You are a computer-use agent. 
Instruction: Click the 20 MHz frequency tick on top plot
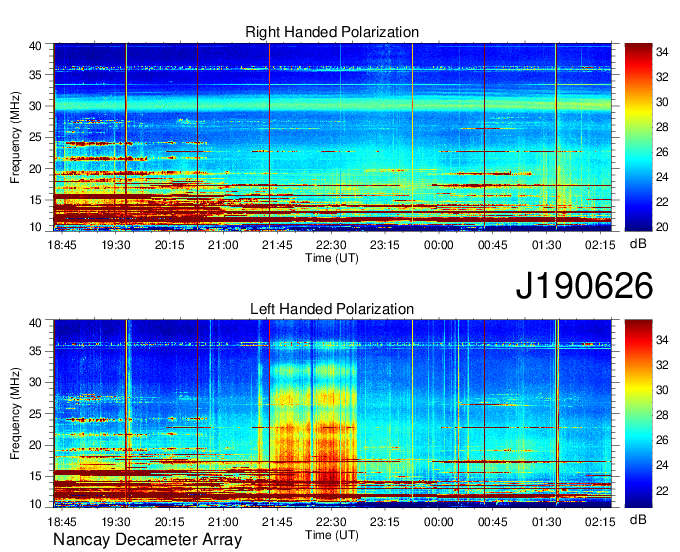tap(35, 169)
